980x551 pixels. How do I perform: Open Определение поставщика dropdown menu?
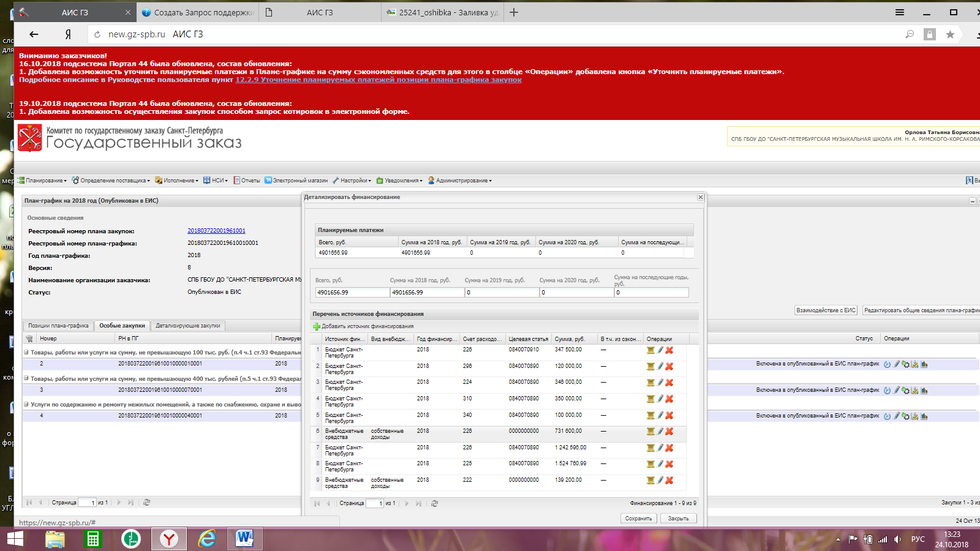coord(111,181)
